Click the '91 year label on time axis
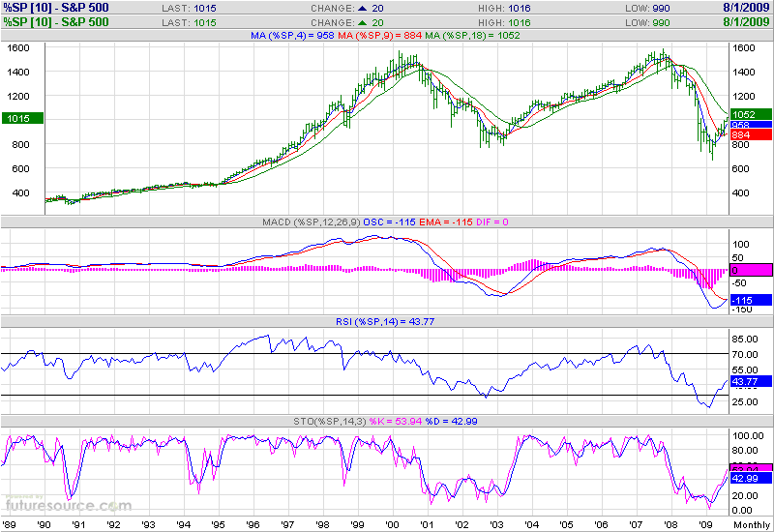 click(78, 524)
